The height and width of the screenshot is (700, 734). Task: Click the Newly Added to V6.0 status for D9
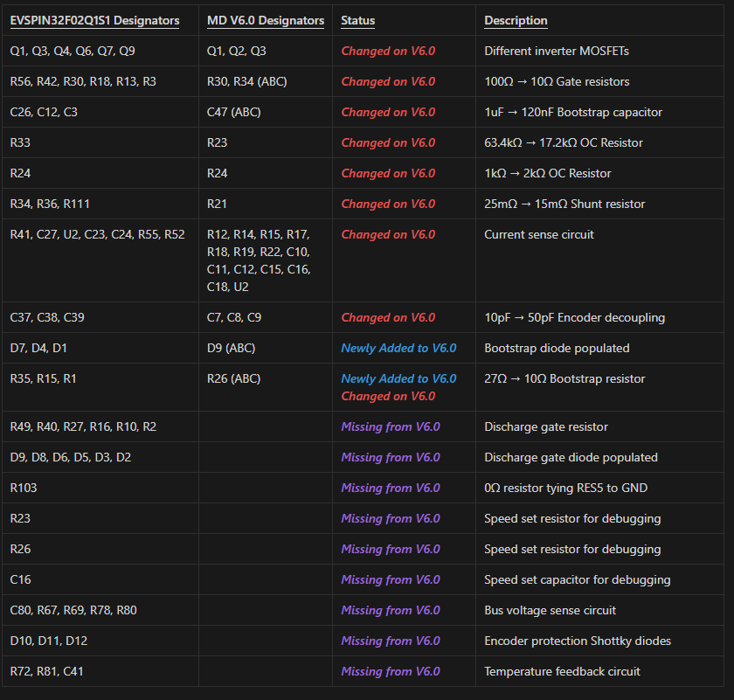click(x=398, y=348)
